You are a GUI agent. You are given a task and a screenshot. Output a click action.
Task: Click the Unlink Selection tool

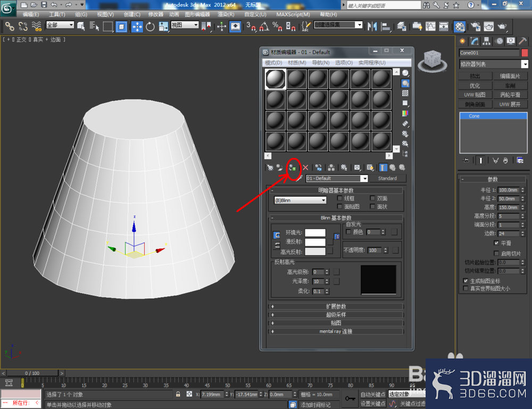(23, 27)
